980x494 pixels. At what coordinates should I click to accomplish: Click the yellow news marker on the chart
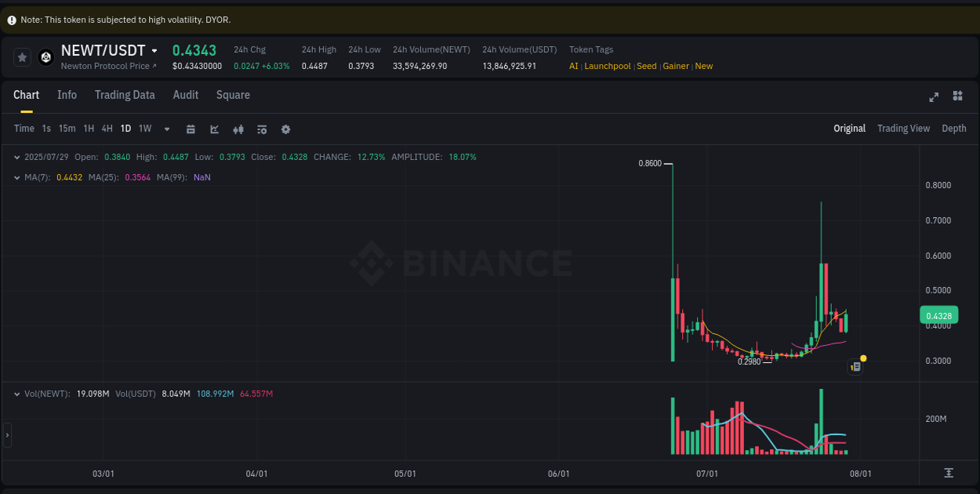point(862,358)
